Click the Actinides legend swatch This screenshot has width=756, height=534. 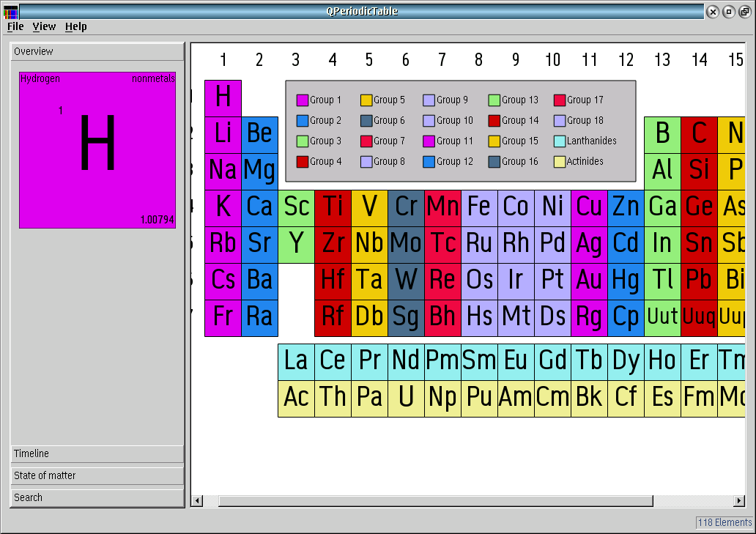click(560, 161)
